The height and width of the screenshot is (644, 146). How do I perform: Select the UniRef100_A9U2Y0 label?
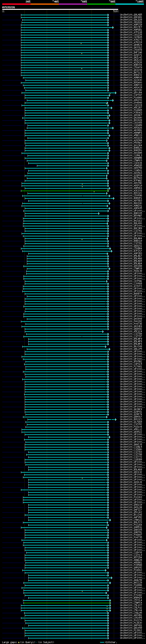(131, 100)
